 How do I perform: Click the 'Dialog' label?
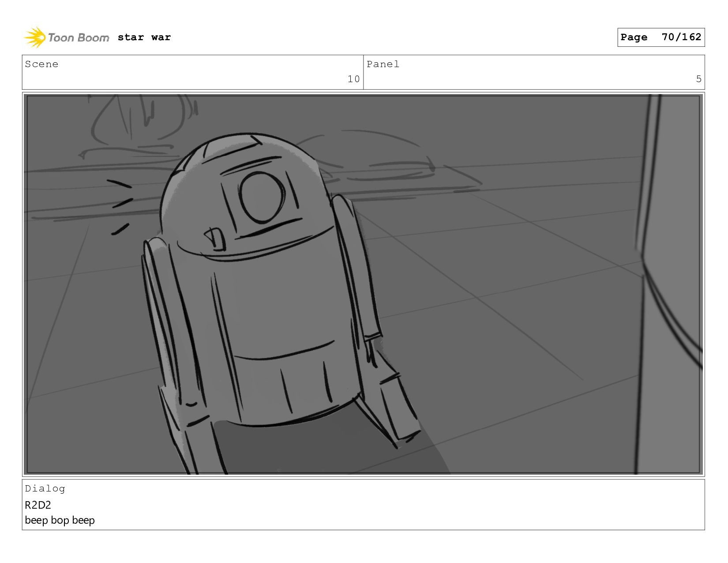(45, 488)
